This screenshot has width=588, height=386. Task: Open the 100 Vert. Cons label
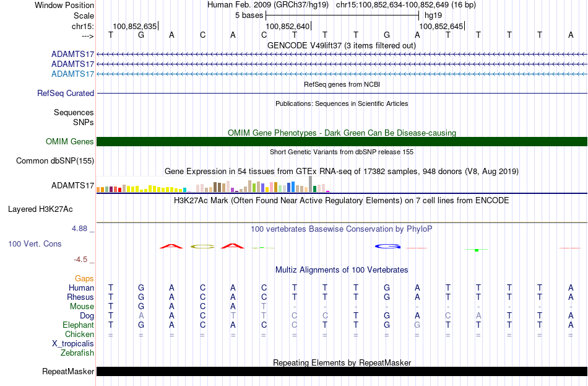pos(35,243)
